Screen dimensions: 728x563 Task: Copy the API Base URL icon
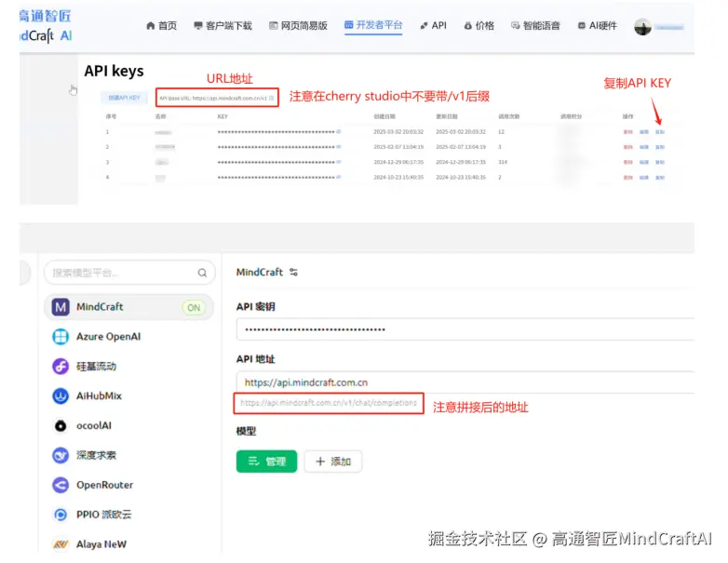pyautogui.click(x=272, y=98)
